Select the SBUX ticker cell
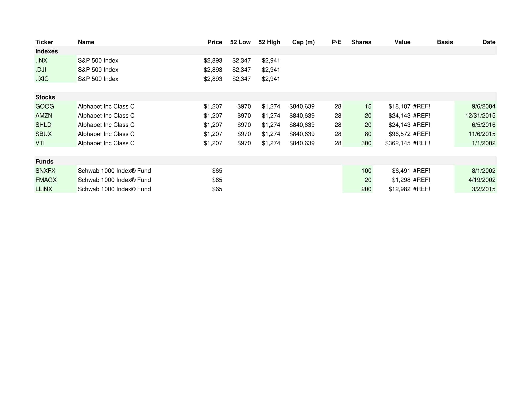532x411 pixels. 44,134
